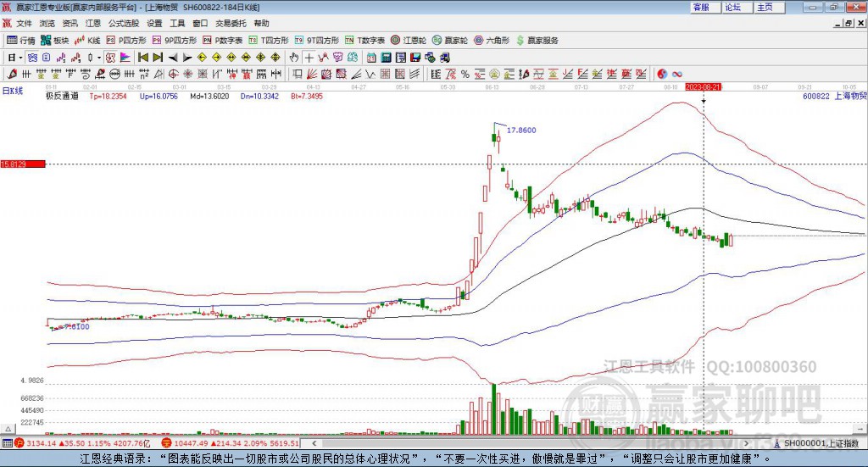Image resolution: width=868 pixels, height=467 pixels.
Task: Open the 浏览 menu
Action: pos(47,23)
